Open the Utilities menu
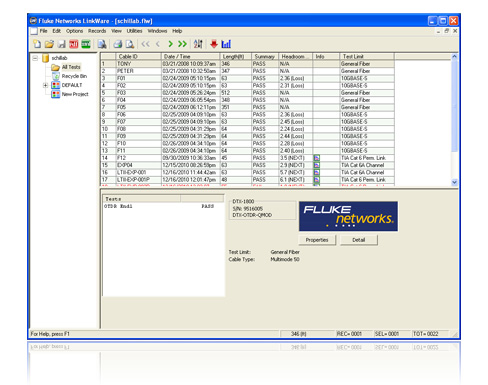The height and width of the screenshot is (385, 488). click(134, 31)
